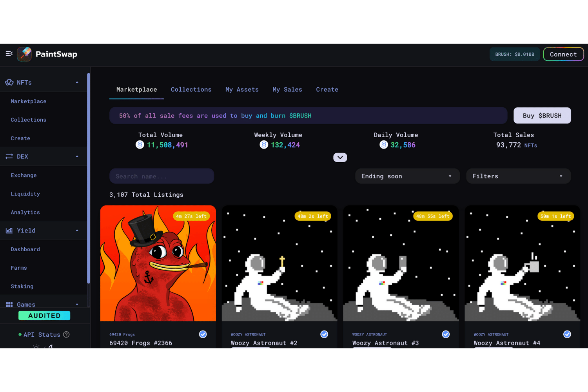This screenshot has width=588, height=392.
Task: Click the 4m 27s left timer badge
Action: click(x=191, y=216)
